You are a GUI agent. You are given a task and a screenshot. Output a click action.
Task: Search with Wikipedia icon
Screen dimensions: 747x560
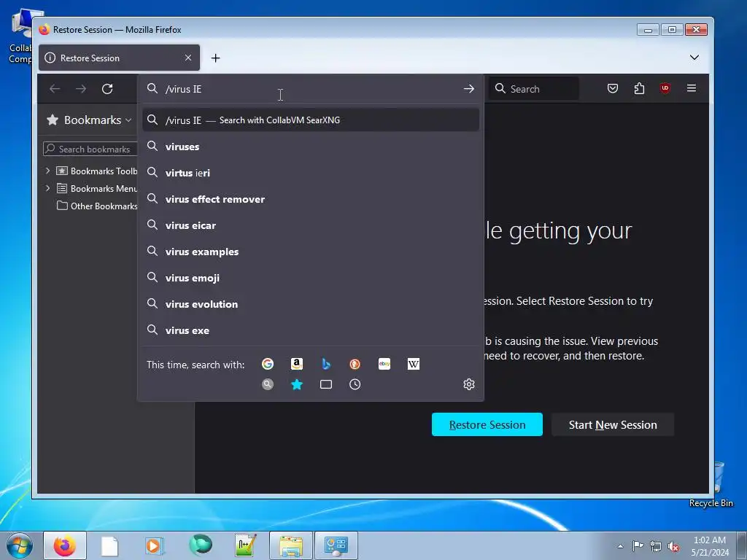point(414,365)
